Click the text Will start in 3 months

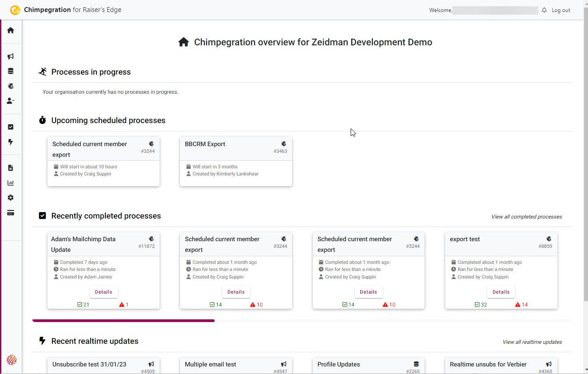(x=215, y=167)
